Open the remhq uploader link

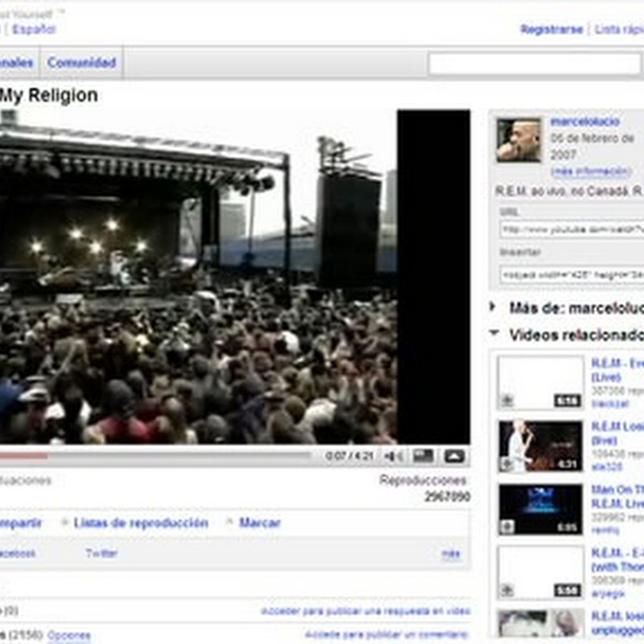pos(605,530)
